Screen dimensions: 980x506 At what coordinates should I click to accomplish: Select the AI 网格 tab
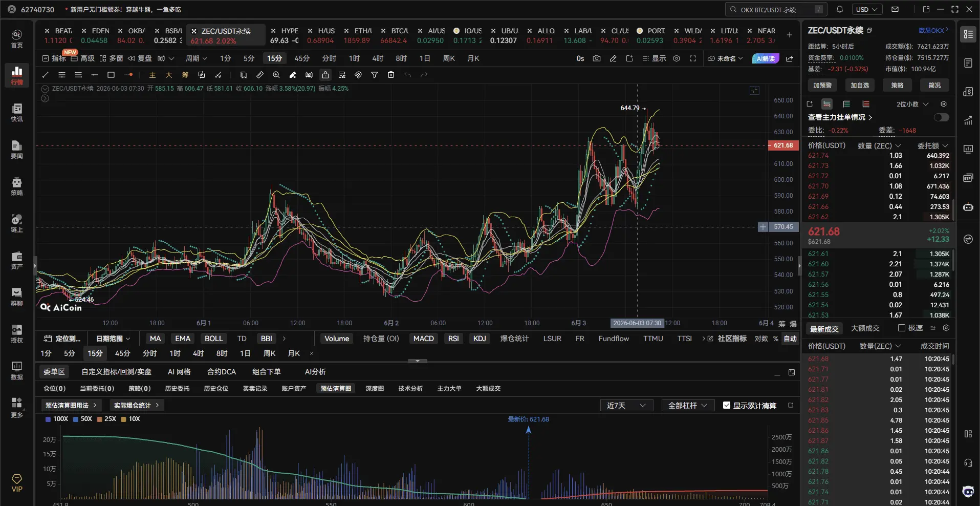(179, 371)
